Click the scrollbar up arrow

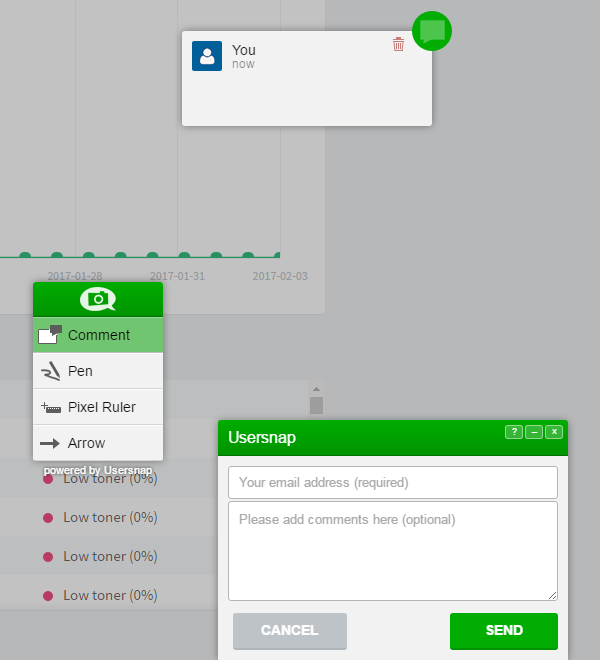(x=316, y=389)
